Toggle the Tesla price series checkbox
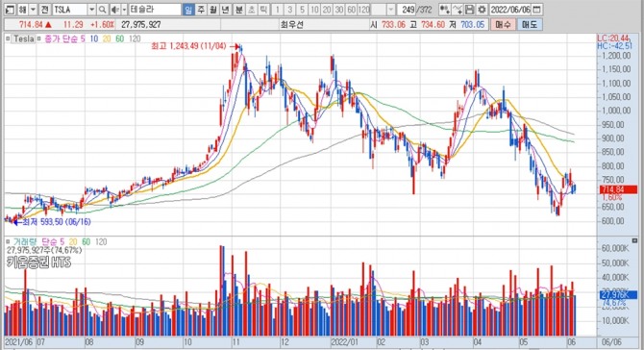644x350 pixels. [8, 38]
